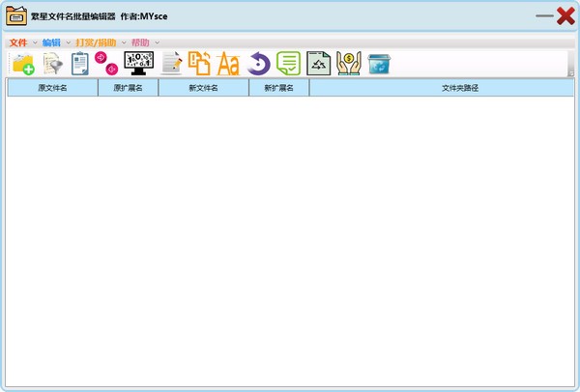Expand the arrow beside 文件
Viewport: 580px width, 392px height.
pyautogui.click(x=35, y=42)
